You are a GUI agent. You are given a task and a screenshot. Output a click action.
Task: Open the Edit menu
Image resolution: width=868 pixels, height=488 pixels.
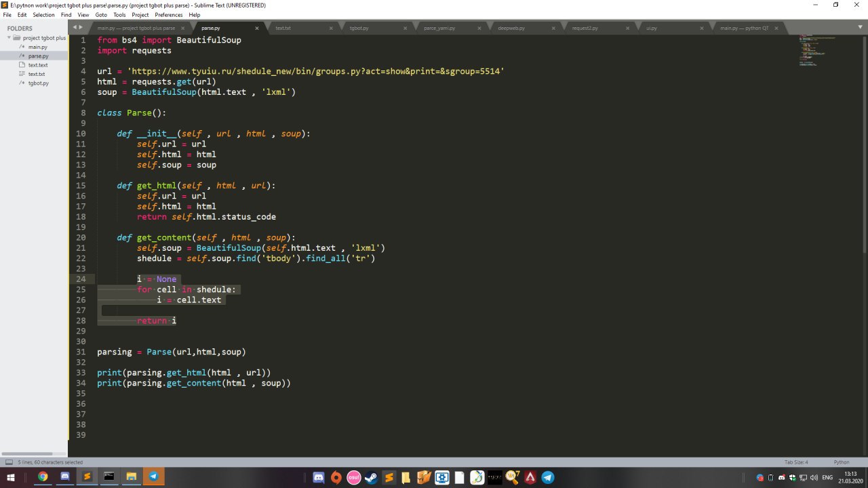point(22,14)
